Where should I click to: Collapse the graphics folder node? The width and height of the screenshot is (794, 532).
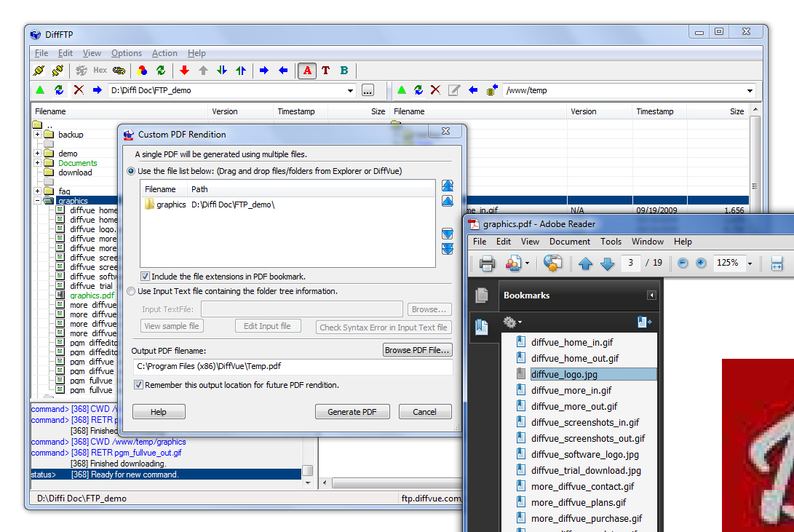(37, 200)
